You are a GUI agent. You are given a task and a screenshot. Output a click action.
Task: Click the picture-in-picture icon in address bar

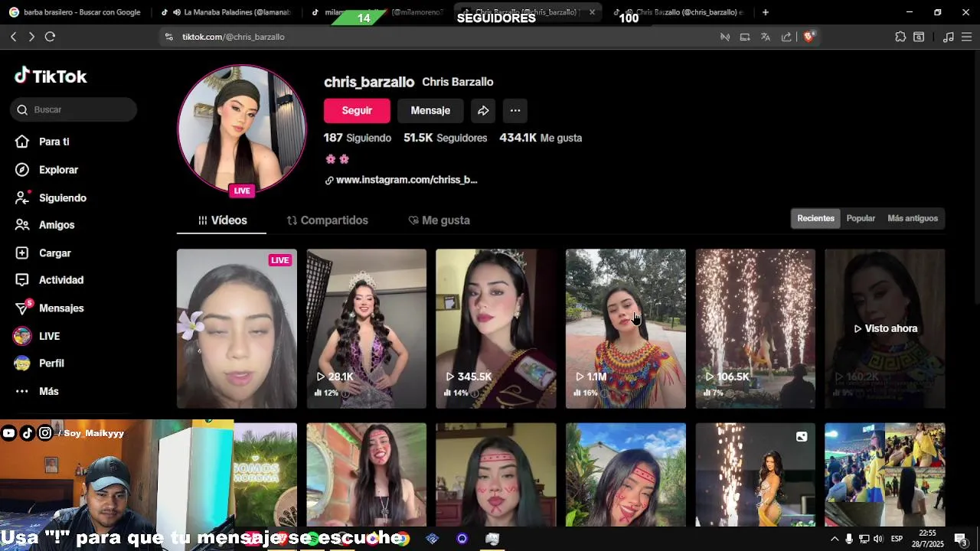[744, 37]
